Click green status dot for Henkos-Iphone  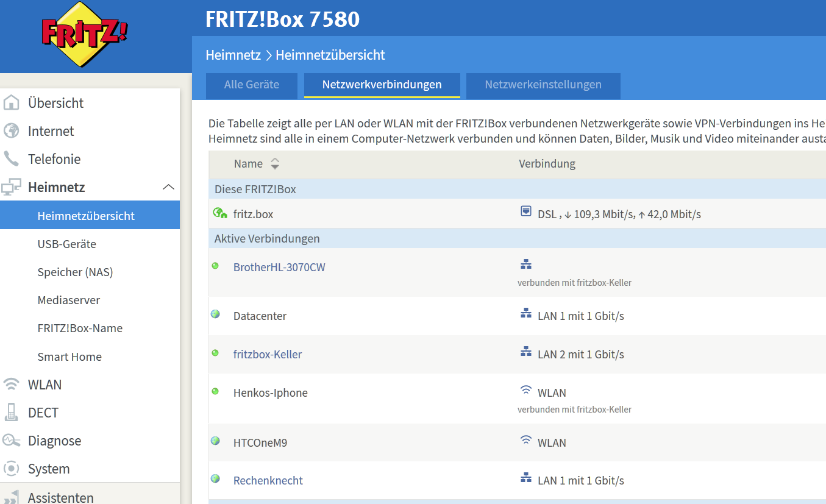[x=215, y=391]
